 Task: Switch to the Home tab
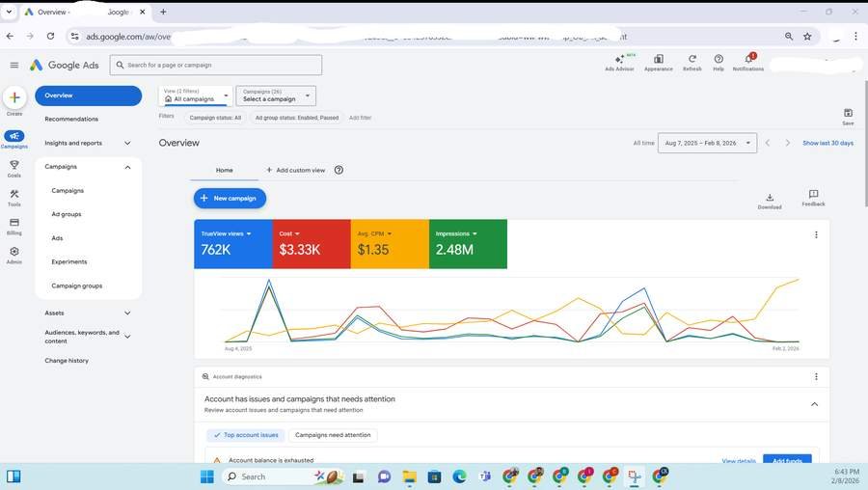click(x=224, y=170)
